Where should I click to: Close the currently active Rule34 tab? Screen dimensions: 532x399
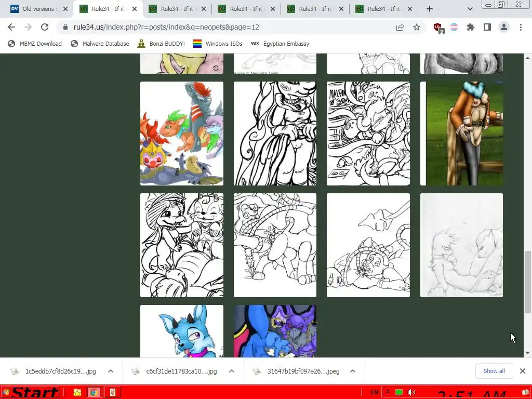(x=135, y=9)
